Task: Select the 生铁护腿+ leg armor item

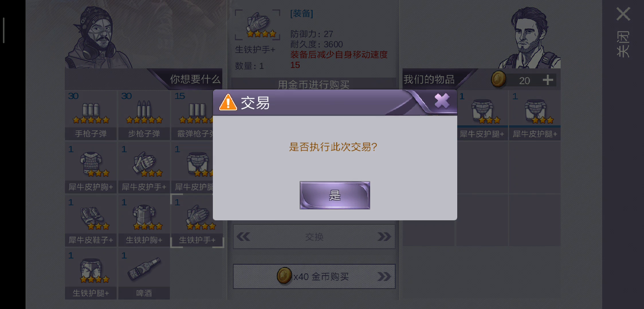Action: pyautogui.click(x=91, y=274)
